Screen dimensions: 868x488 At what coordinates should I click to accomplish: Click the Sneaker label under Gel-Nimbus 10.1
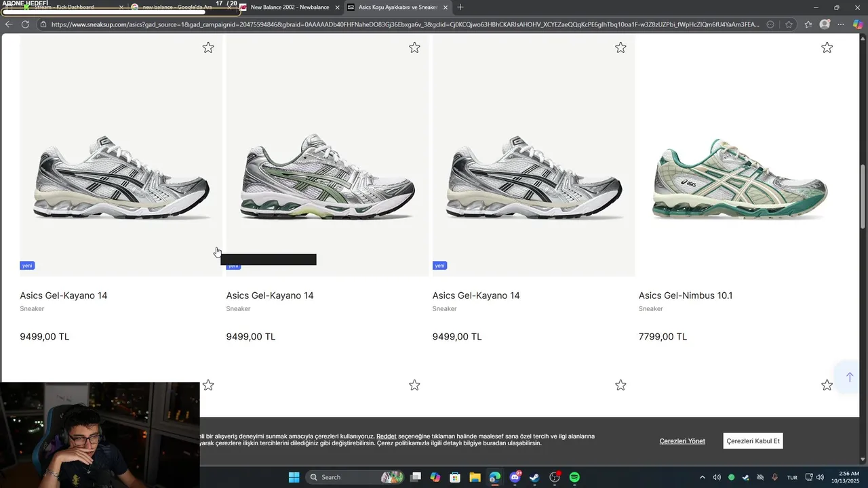pos(650,309)
